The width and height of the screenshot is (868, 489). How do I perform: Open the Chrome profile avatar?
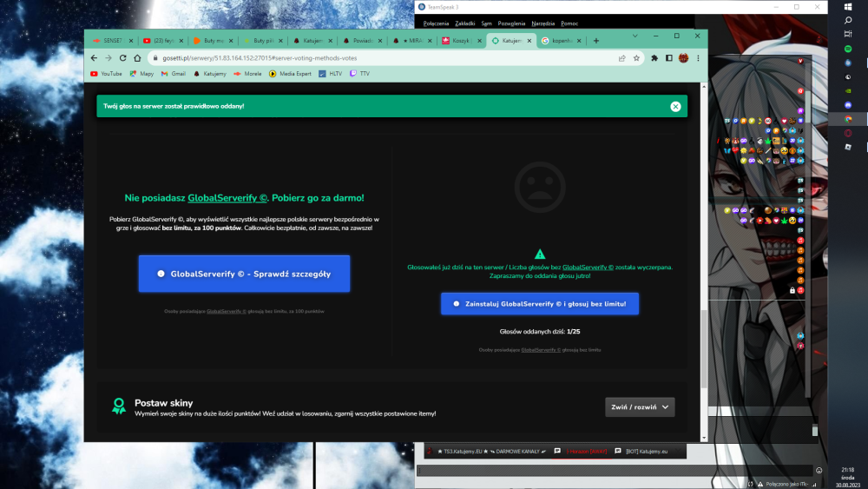point(684,58)
